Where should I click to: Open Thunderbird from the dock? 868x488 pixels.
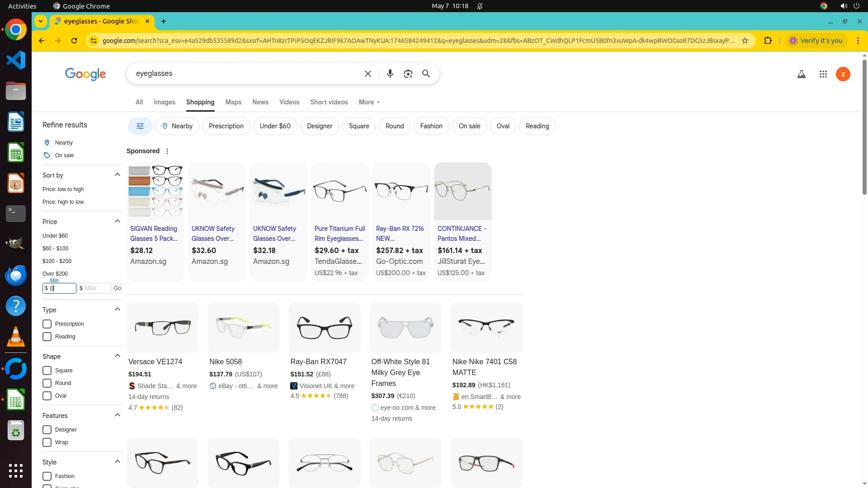[16, 275]
